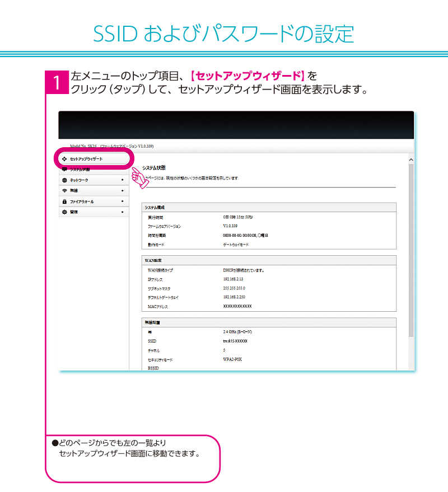This screenshot has height=492, width=448.
Task: Click the pink step number 1 badge
Action: [57, 82]
